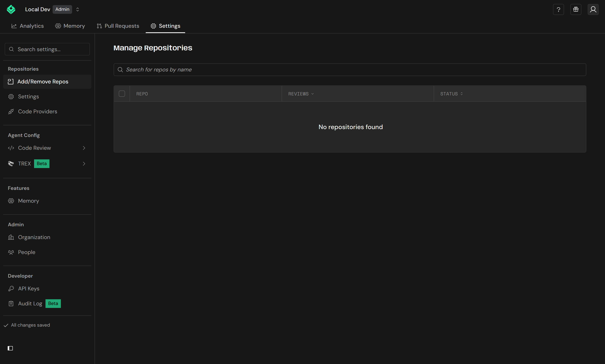
Task: Click the People group icon
Action: [11, 252]
